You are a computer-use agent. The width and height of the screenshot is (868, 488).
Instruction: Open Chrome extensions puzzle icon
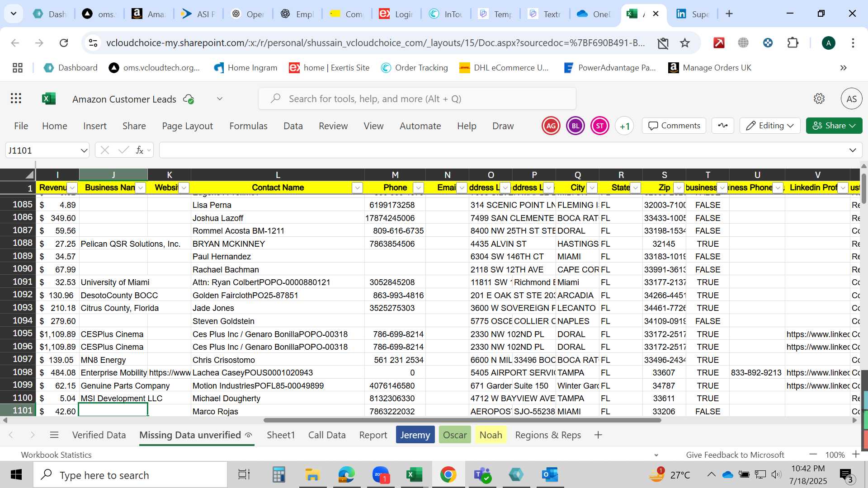pos(793,43)
